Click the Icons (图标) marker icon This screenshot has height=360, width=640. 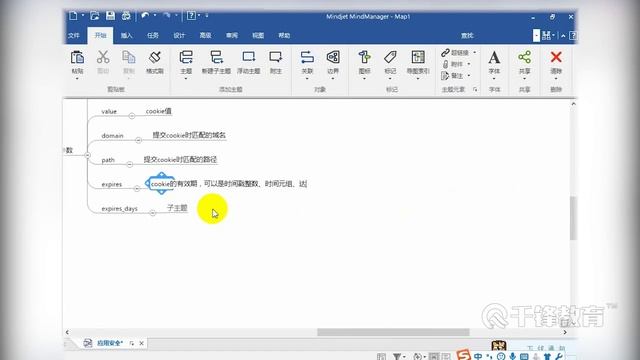[364, 57]
